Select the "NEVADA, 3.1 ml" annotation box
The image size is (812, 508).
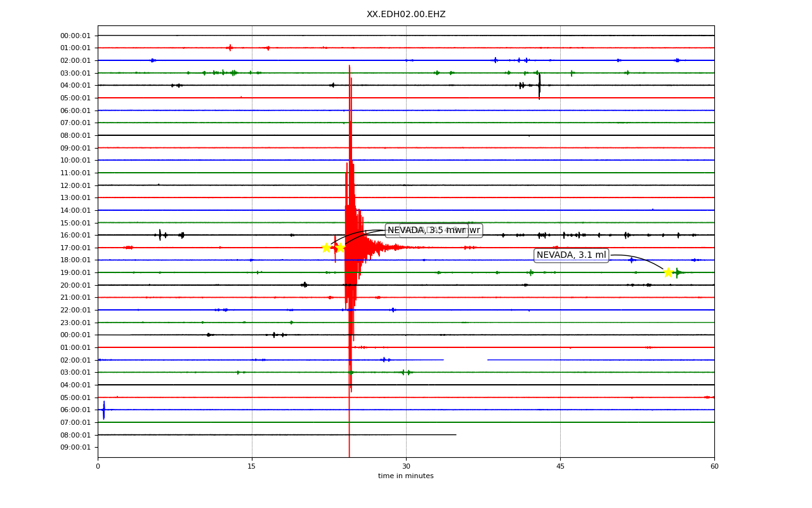(x=572, y=255)
